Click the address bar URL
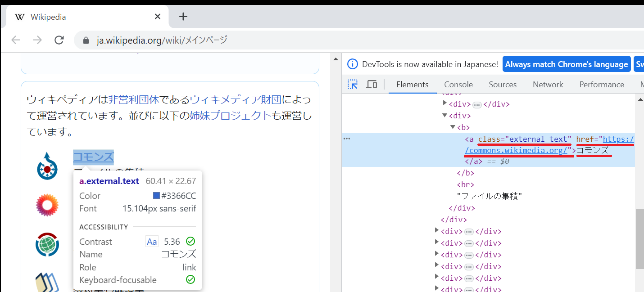This screenshot has width=644, height=292. pos(162,40)
